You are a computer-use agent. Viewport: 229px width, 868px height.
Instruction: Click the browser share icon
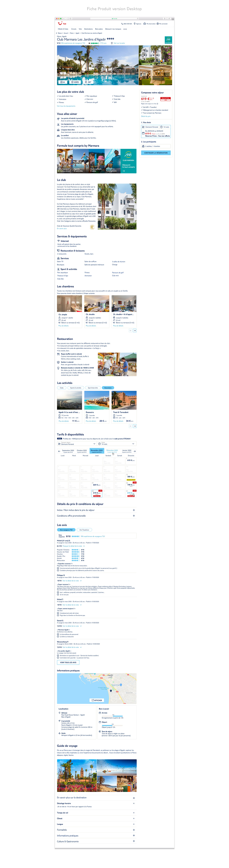pos(165,18)
